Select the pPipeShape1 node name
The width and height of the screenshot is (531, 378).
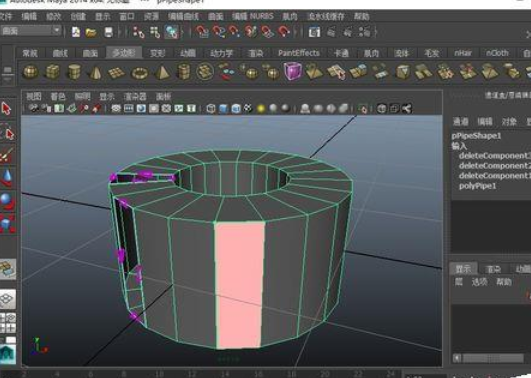pos(476,136)
